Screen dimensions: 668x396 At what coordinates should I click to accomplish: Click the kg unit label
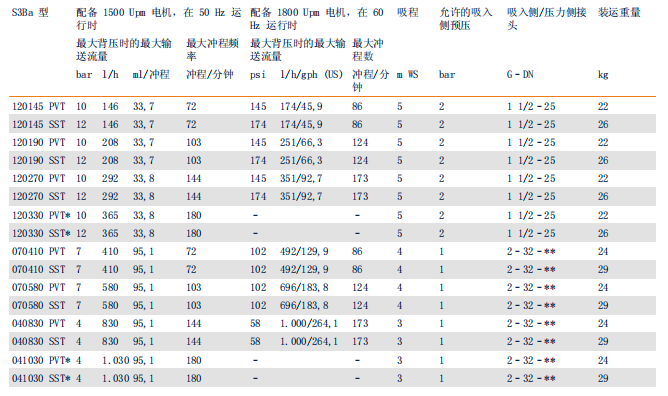coord(603,75)
